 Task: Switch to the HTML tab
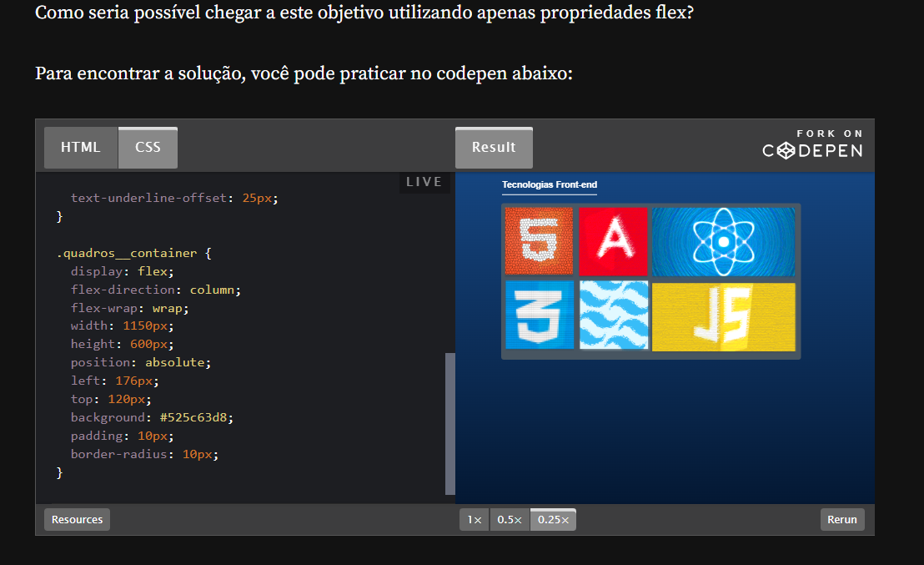point(81,148)
